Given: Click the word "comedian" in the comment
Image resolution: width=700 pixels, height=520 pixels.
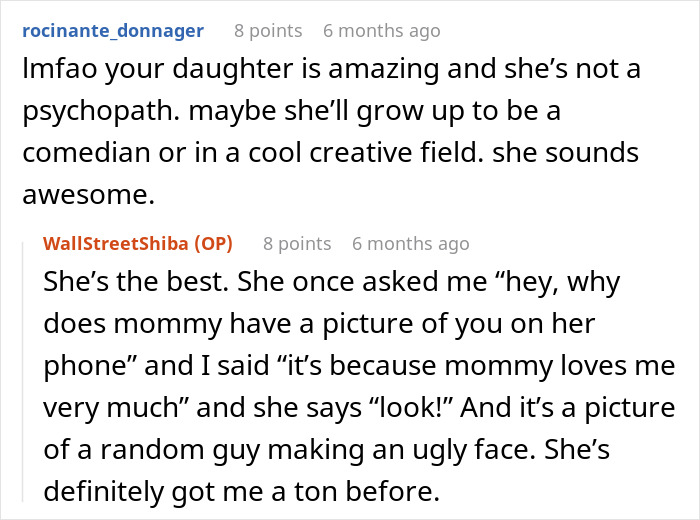Looking at the screenshot, I should [x=87, y=153].
